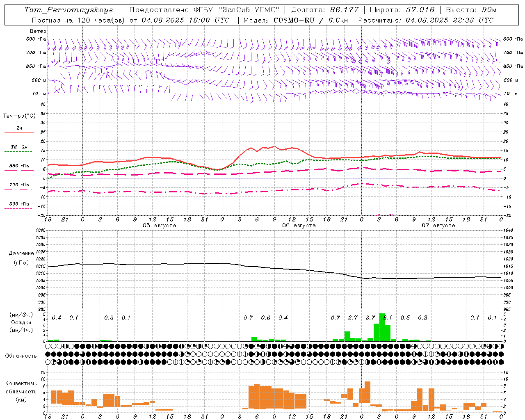Click the computed time "Рассчитано: 04.08.2025 22:38 UTC"
Image resolution: width=525 pixels, height=420 pixels.
point(426,20)
